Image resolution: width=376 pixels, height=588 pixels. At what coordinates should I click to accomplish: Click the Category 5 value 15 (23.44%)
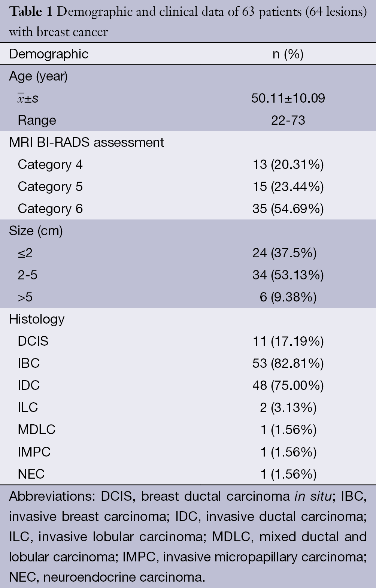pyautogui.click(x=288, y=187)
